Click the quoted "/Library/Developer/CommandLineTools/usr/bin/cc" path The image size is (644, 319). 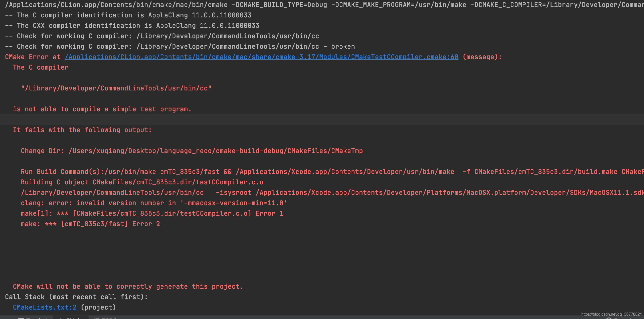point(116,88)
